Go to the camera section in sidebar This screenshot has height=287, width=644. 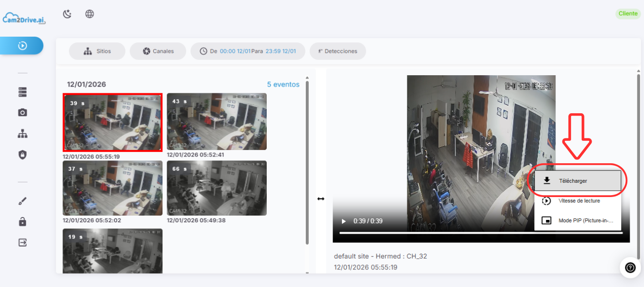[22, 112]
